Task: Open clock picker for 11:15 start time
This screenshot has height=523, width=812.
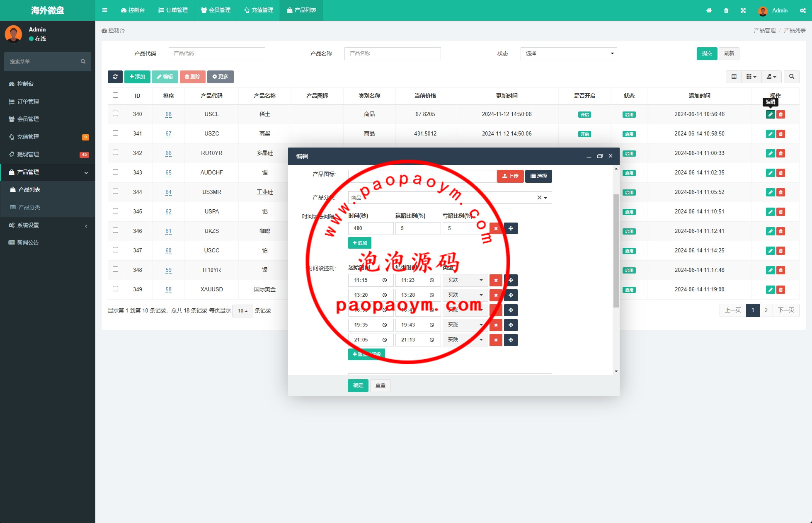Action: pyautogui.click(x=385, y=281)
